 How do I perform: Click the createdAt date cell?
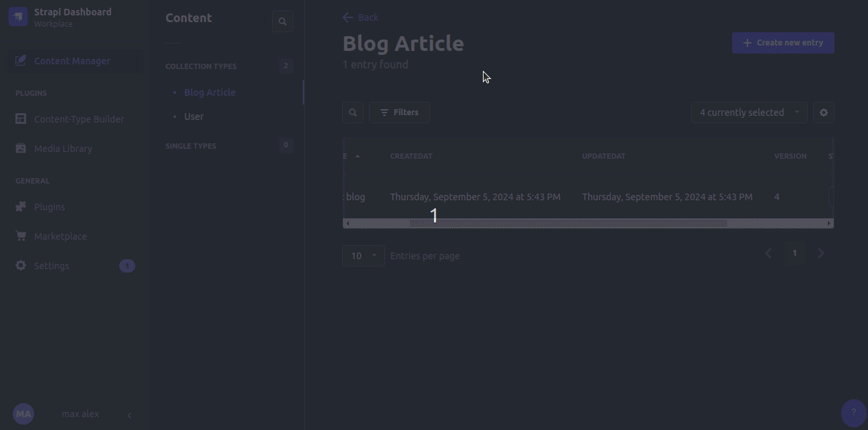pyautogui.click(x=476, y=197)
